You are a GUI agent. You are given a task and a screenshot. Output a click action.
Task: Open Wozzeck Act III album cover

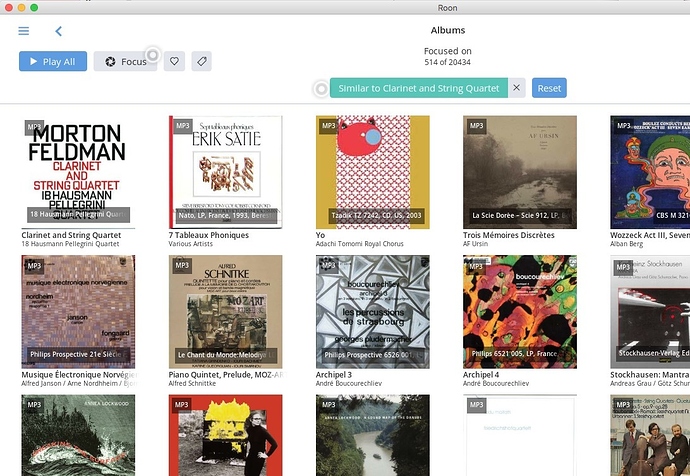[650, 172]
